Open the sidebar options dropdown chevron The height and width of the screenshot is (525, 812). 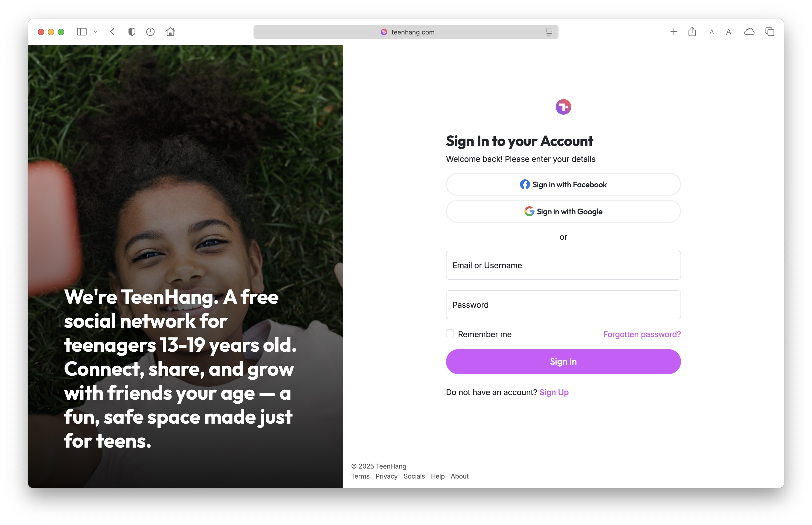tap(95, 32)
